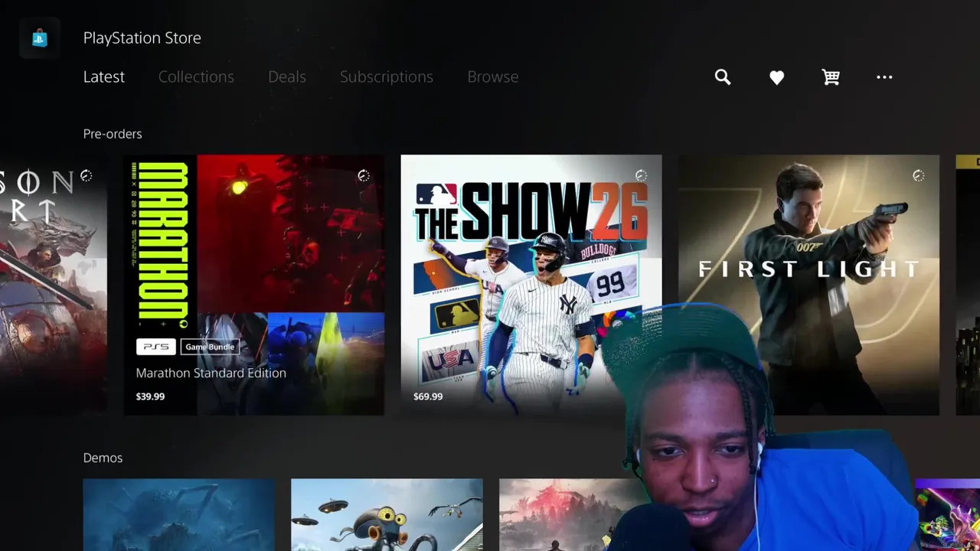Switch to the Collections tab

[x=196, y=77]
